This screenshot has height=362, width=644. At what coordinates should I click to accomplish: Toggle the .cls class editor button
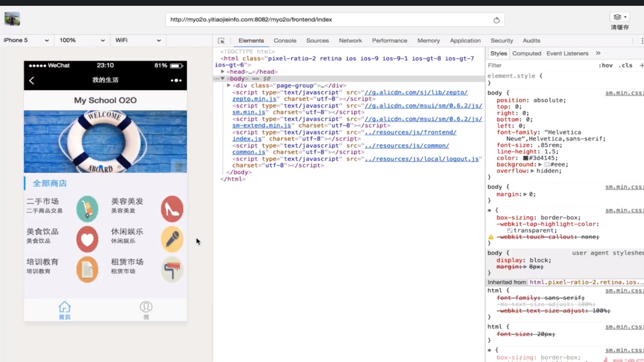[626, 65]
